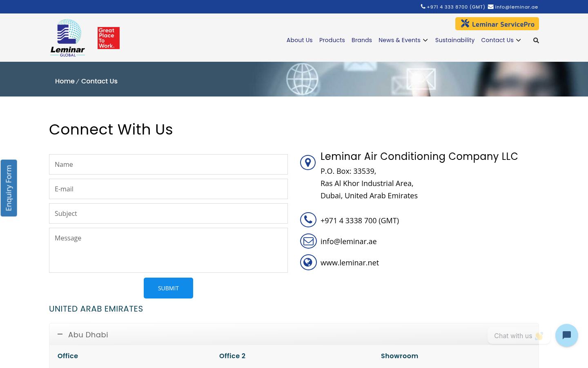Image resolution: width=588 pixels, height=368 pixels.
Task: Click the wrench icon on ServicePro button
Action: 465,24
